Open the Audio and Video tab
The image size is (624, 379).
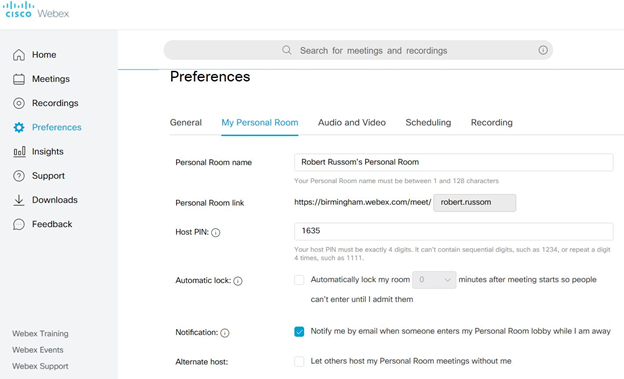point(352,123)
